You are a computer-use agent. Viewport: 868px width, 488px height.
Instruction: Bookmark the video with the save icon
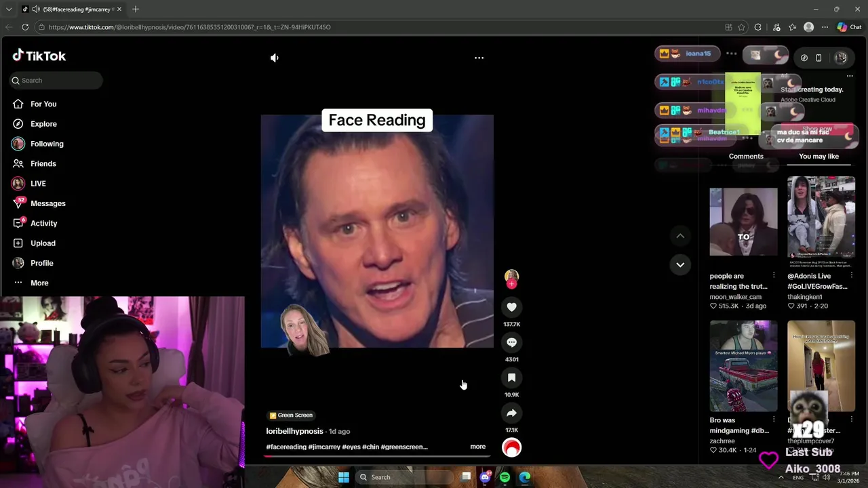pyautogui.click(x=511, y=378)
